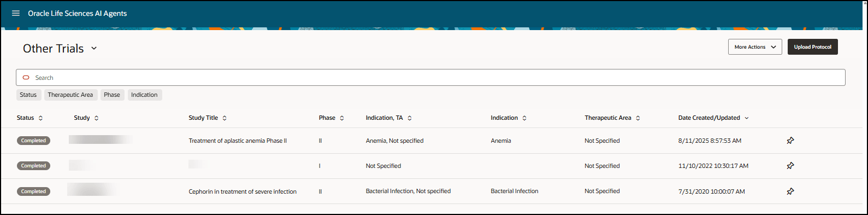Open the Phase filter chip
Screen dimensions: 868x215
coord(112,95)
